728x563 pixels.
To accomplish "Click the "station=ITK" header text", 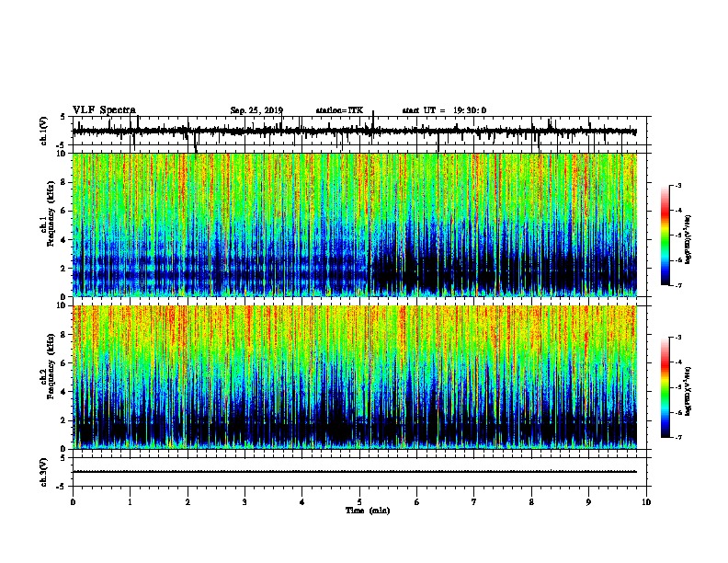I will (x=339, y=110).
